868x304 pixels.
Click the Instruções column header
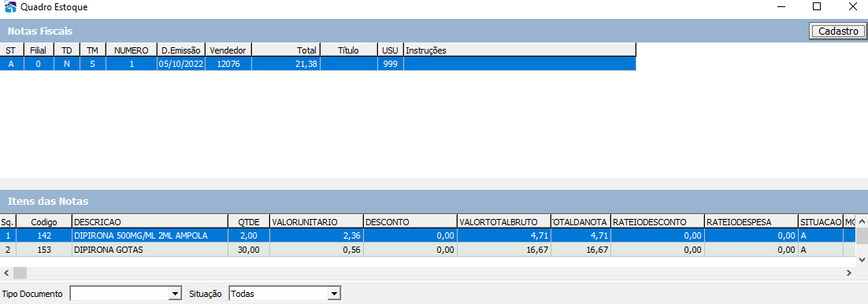point(520,50)
